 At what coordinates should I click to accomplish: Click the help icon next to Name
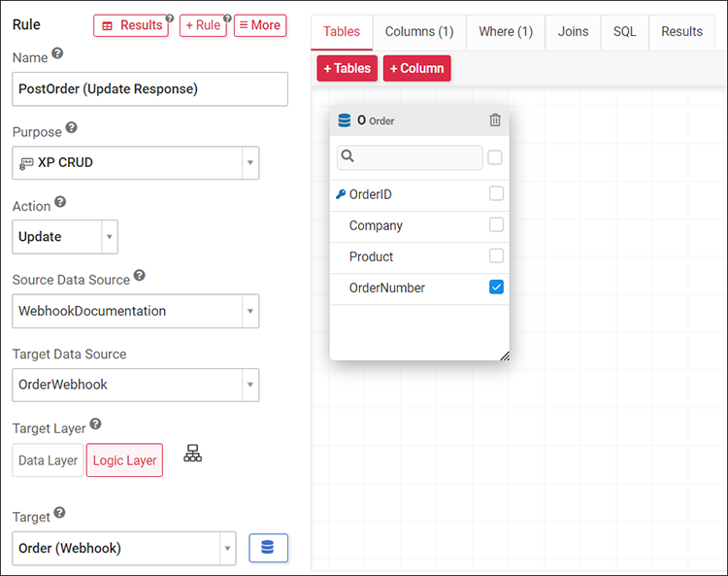[57, 54]
